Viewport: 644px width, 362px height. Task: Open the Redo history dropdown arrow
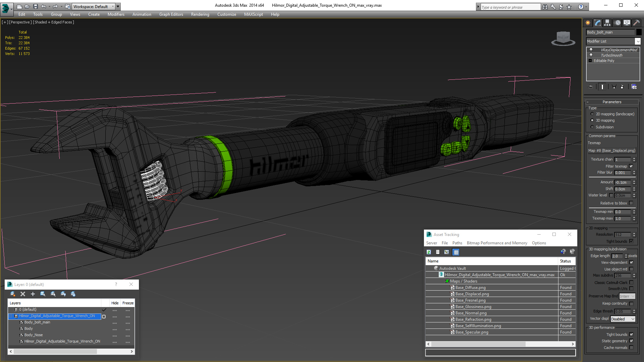click(x=61, y=6)
